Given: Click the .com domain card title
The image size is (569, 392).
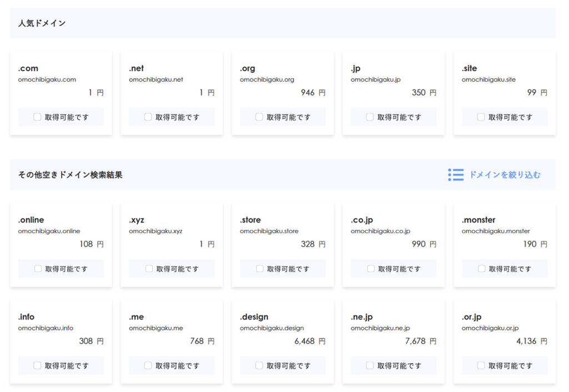Looking at the screenshot, I should tap(28, 68).
